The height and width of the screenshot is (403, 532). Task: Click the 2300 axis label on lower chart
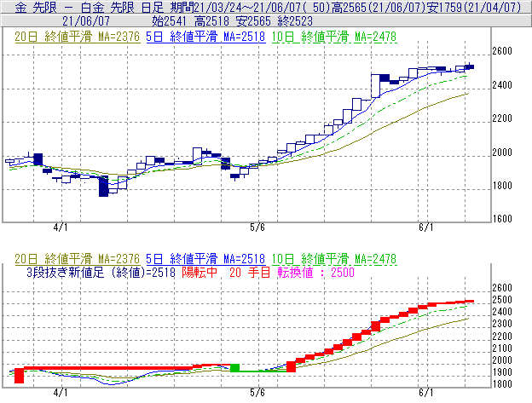[x=502, y=324]
